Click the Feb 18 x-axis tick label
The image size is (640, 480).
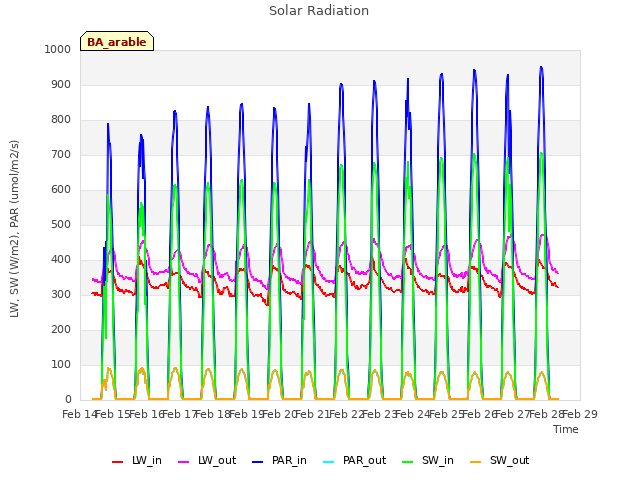click(x=213, y=414)
